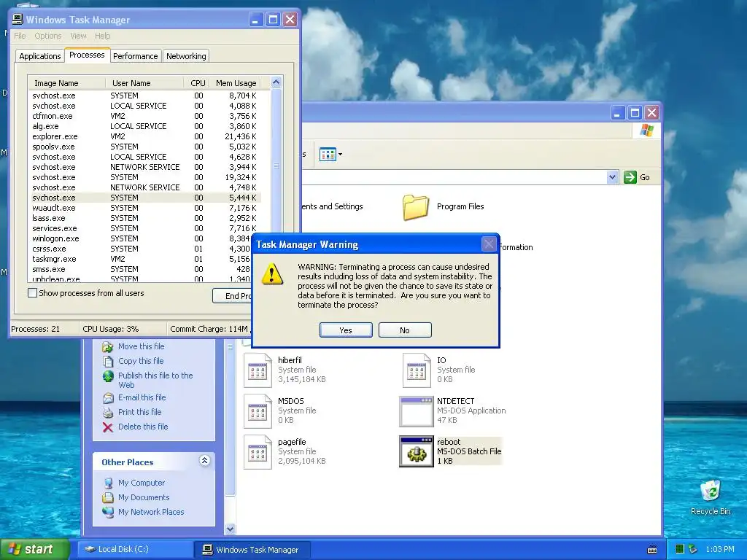Switch to the Networking tab
The height and width of the screenshot is (560, 747).
[x=186, y=56]
